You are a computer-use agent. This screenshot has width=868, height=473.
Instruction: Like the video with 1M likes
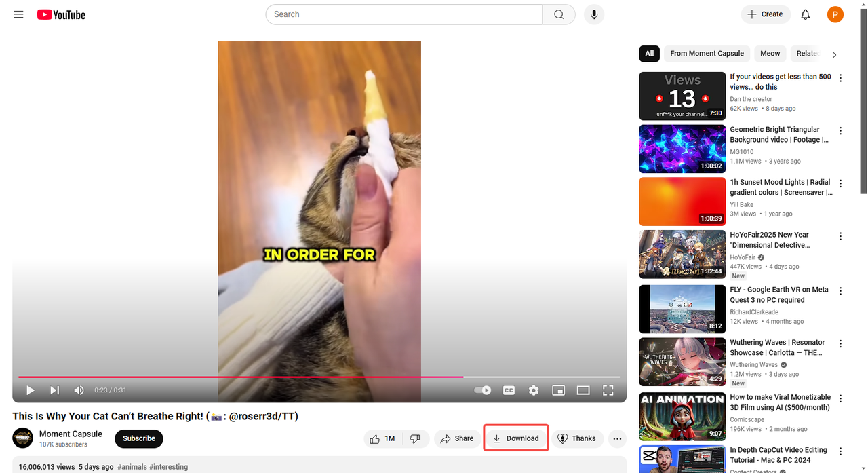383,438
